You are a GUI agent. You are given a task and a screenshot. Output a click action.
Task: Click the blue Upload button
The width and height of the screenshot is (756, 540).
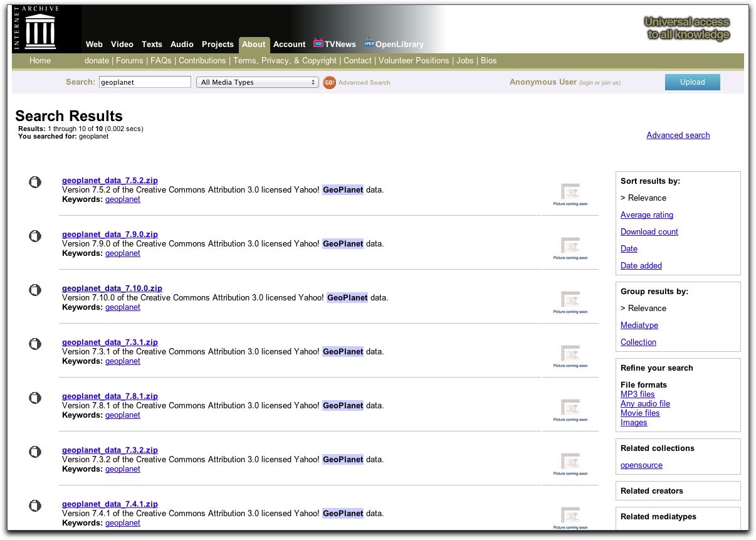pyautogui.click(x=692, y=82)
